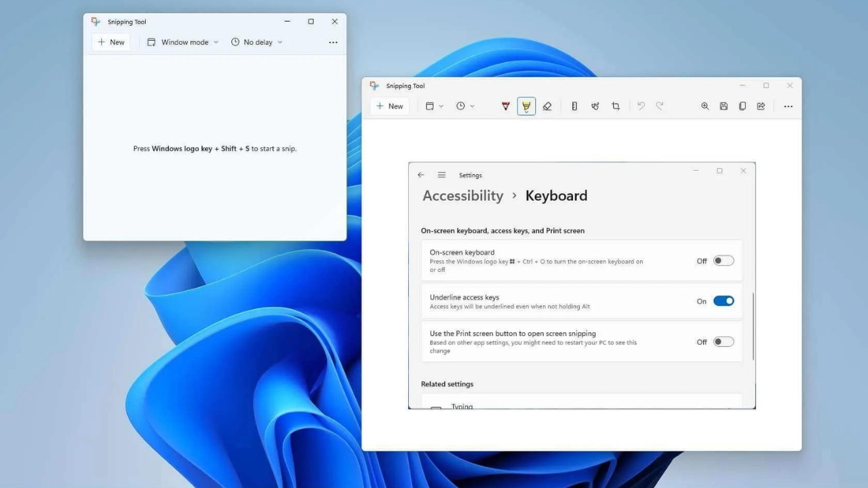Image resolution: width=868 pixels, height=488 pixels.
Task: Click the Zoom magnifier icon
Action: [x=705, y=106]
